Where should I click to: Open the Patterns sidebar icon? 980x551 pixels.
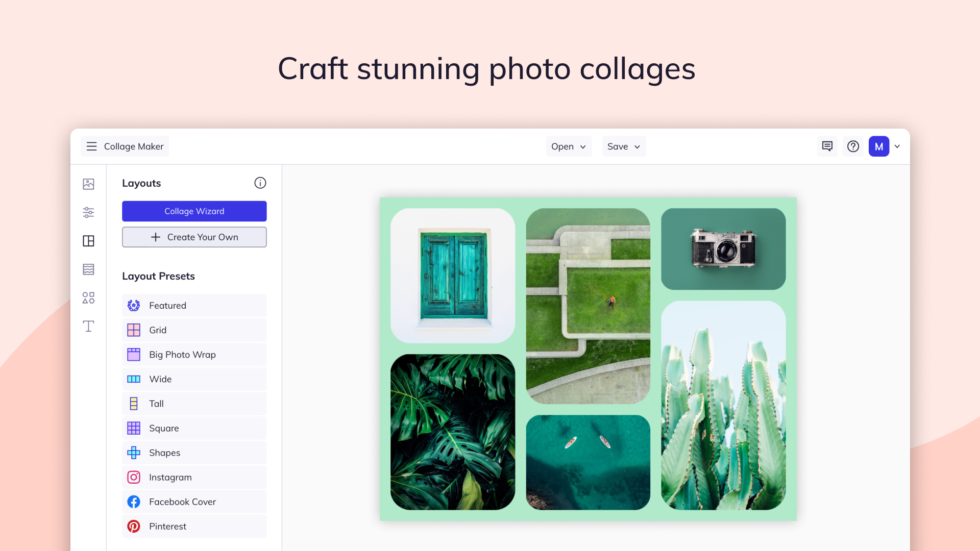(88, 269)
